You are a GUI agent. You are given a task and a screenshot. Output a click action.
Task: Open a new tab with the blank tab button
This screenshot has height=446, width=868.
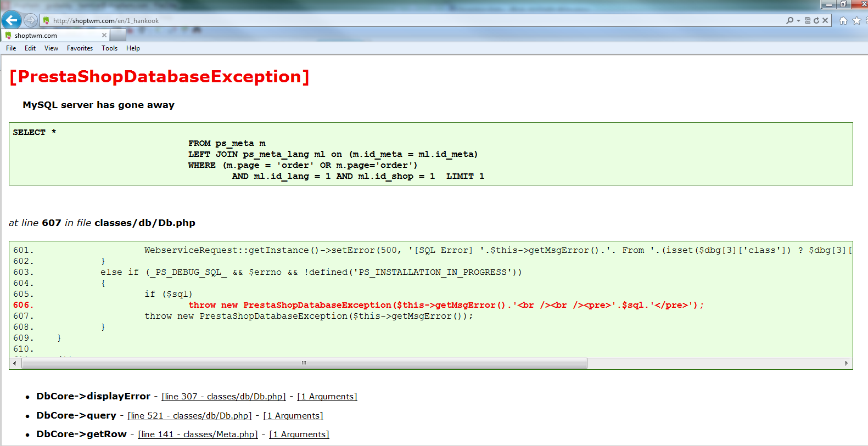coord(118,35)
